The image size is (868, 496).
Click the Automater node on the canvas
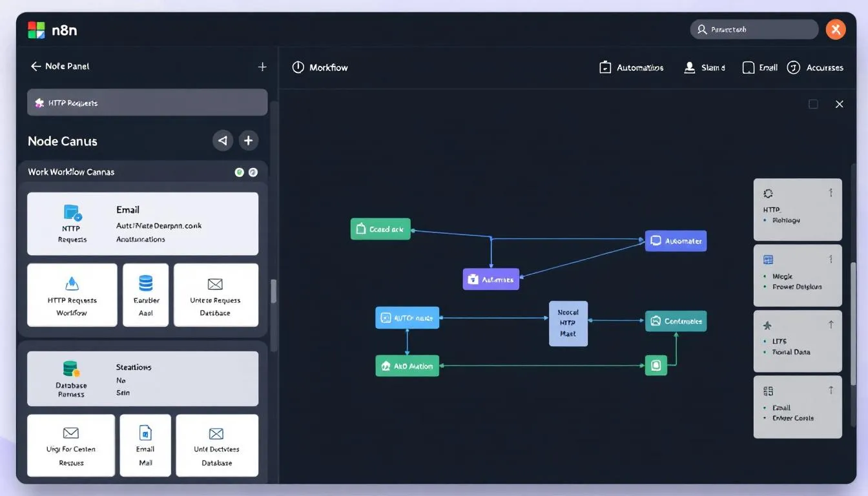[676, 241]
